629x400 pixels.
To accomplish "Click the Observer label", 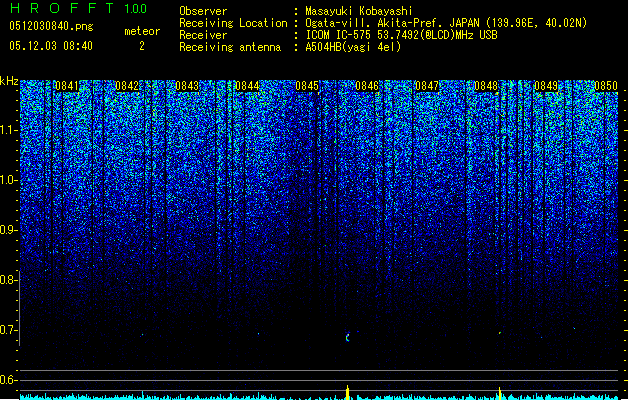I will click(203, 11).
